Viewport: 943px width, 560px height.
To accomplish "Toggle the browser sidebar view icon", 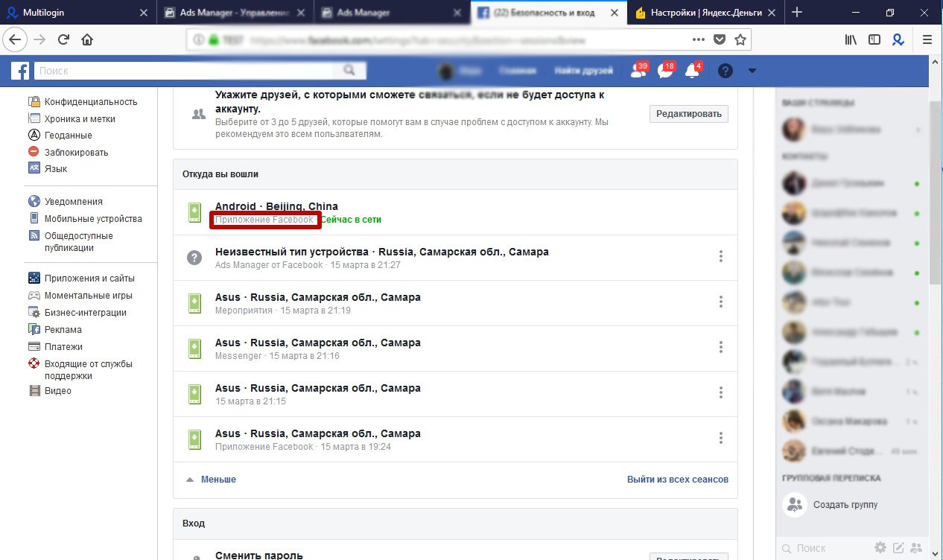I will [874, 40].
